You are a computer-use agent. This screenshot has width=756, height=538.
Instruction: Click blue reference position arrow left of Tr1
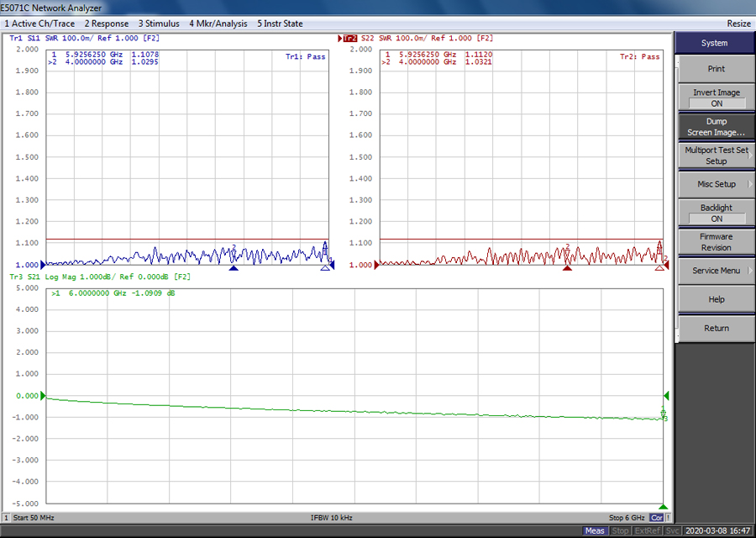43,265
